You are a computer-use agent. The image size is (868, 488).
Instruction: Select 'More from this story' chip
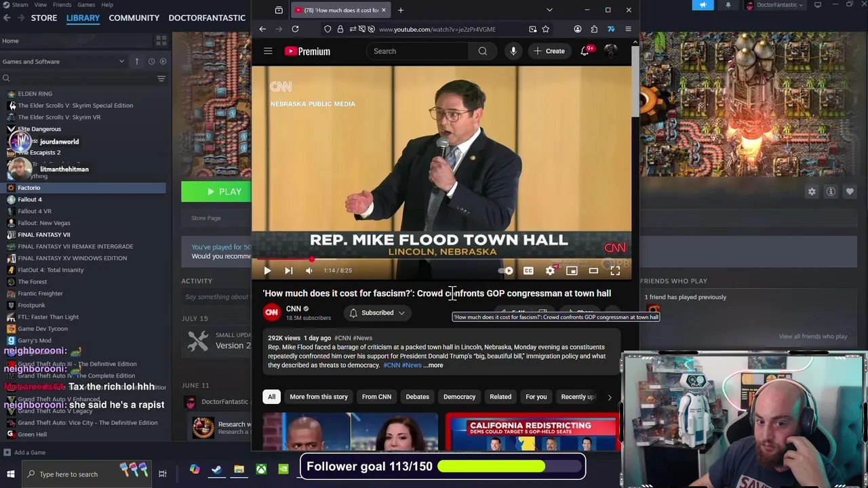(x=319, y=396)
